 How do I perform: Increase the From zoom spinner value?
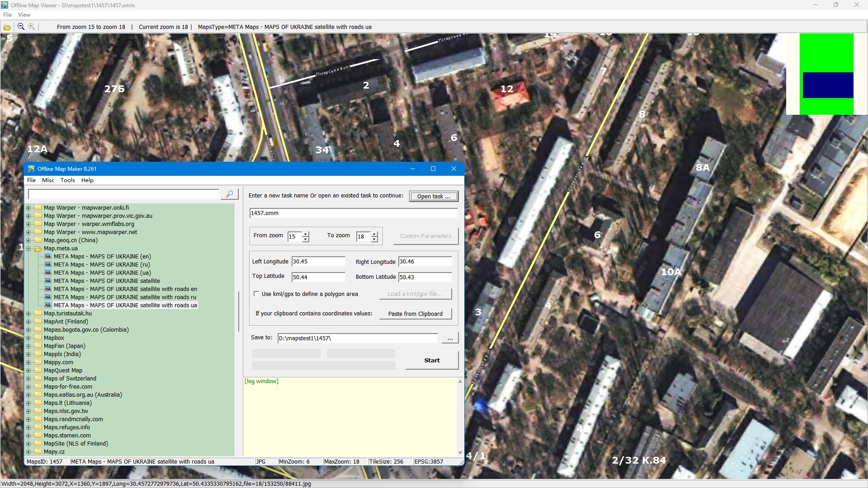[306, 234]
